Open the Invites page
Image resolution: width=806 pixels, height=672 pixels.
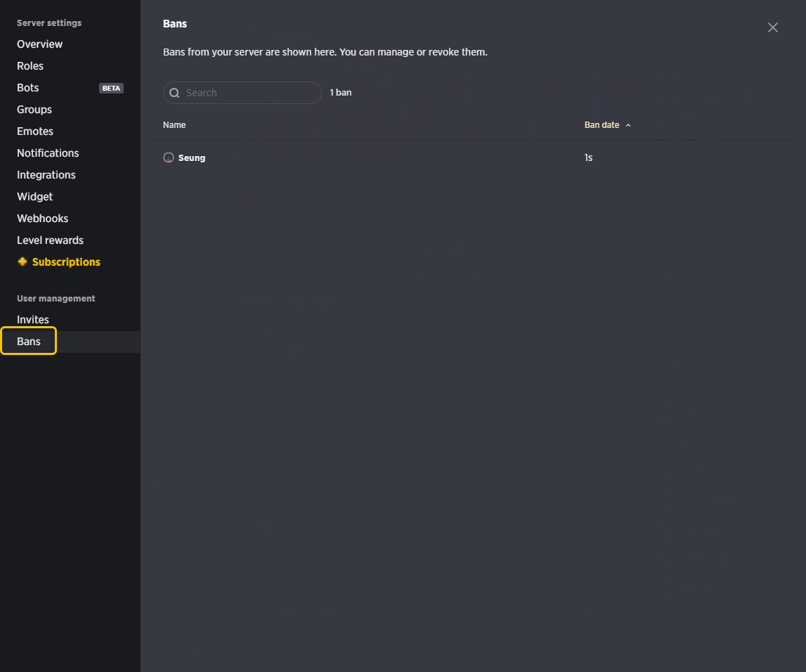pyautogui.click(x=33, y=320)
